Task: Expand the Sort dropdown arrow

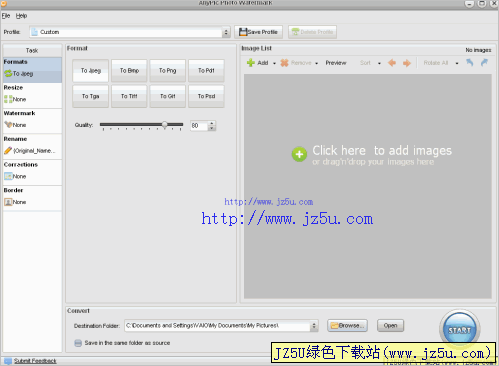Action: [x=379, y=63]
